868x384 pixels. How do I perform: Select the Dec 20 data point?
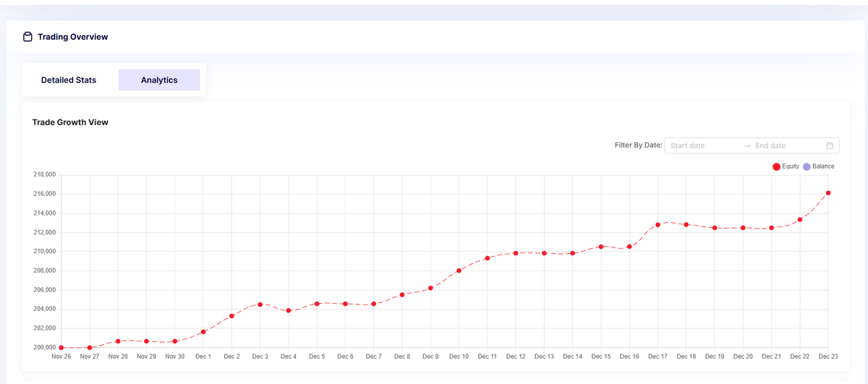pos(743,228)
